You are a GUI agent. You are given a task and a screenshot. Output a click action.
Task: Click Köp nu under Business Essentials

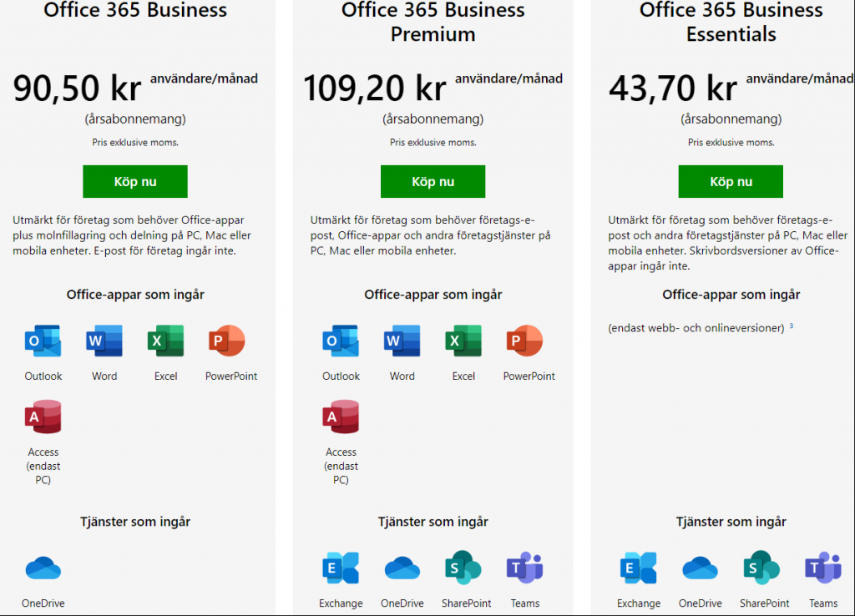pos(731,181)
